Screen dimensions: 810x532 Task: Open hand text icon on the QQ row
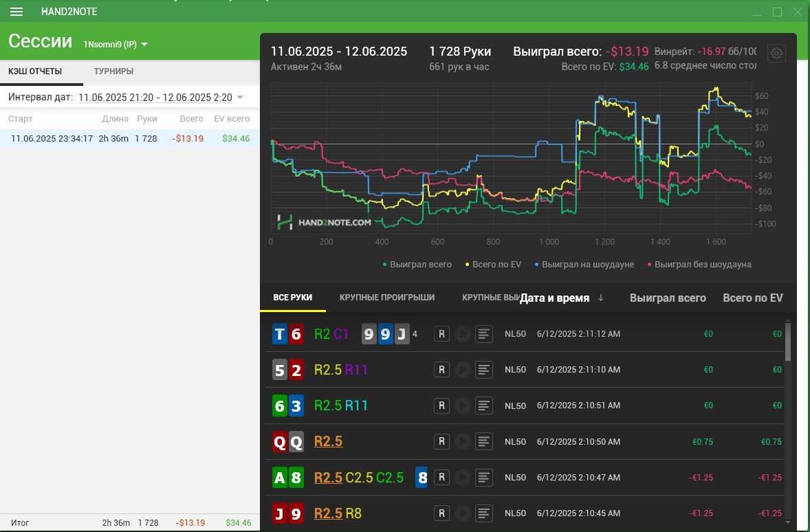483,441
